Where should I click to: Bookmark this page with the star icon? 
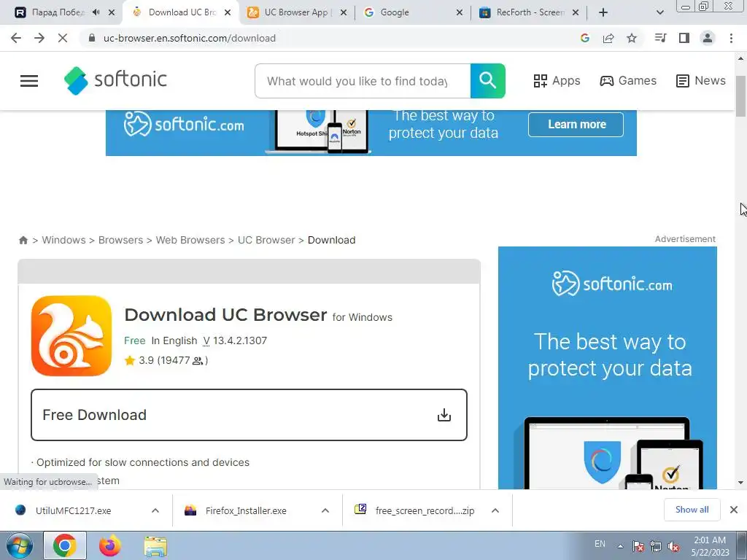pyautogui.click(x=632, y=38)
